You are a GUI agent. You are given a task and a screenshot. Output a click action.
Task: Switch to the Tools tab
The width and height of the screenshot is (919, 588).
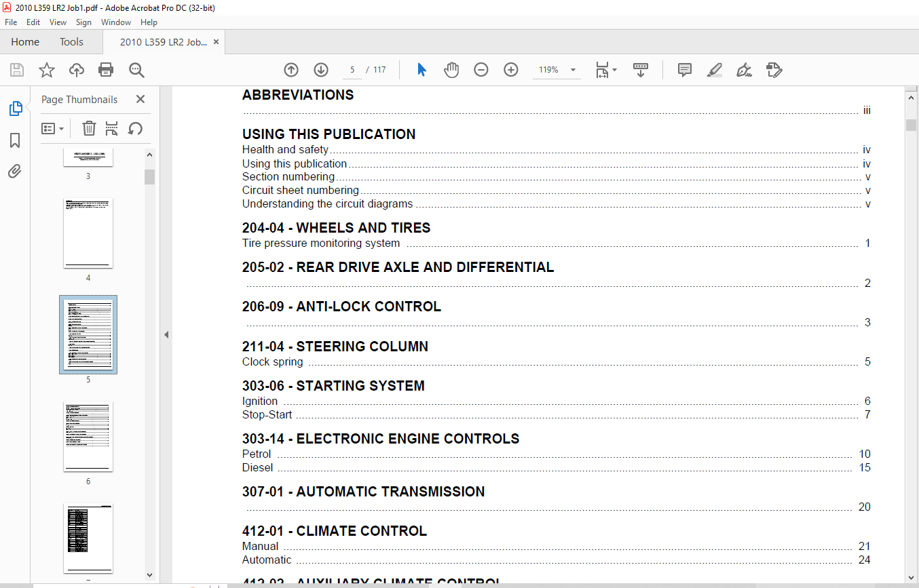coord(71,42)
